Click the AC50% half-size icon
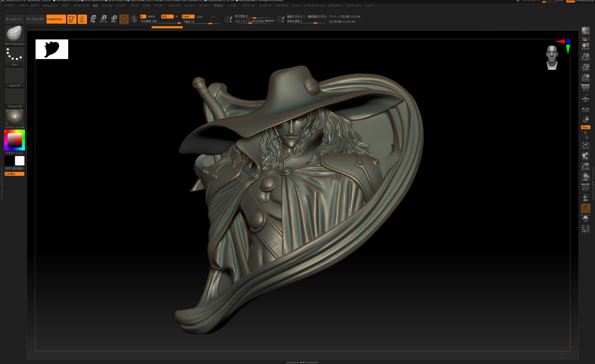This screenshot has width=595, height=364. pos(585,77)
